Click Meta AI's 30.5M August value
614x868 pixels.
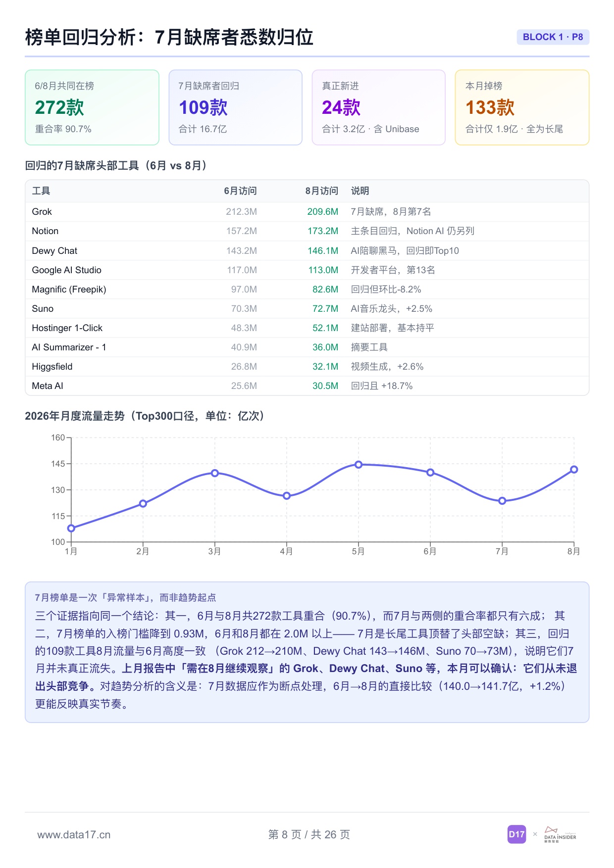(x=325, y=386)
